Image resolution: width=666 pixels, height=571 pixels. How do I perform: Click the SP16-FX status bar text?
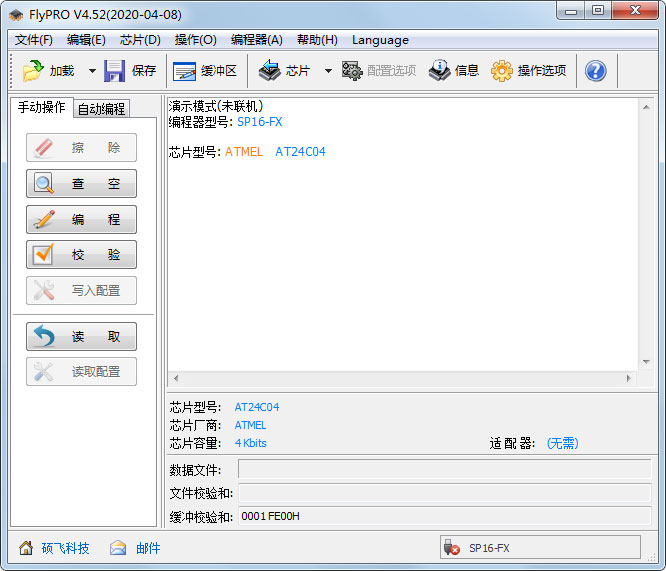(489, 548)
